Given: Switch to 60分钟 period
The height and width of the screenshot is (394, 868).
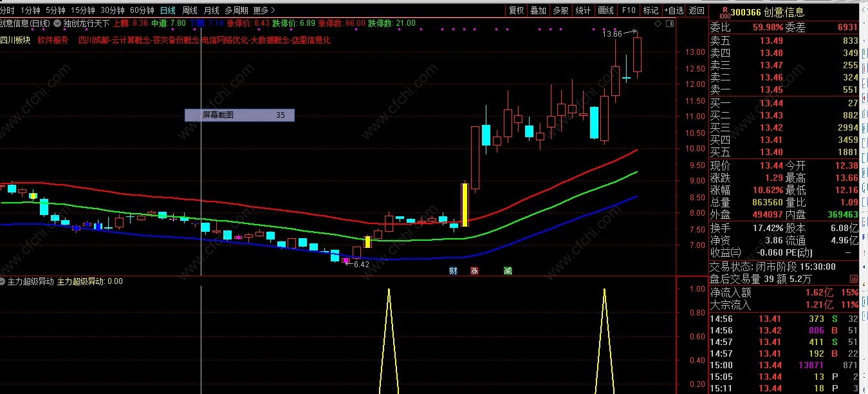Looking at the screenshot, I should pos(142,10).
